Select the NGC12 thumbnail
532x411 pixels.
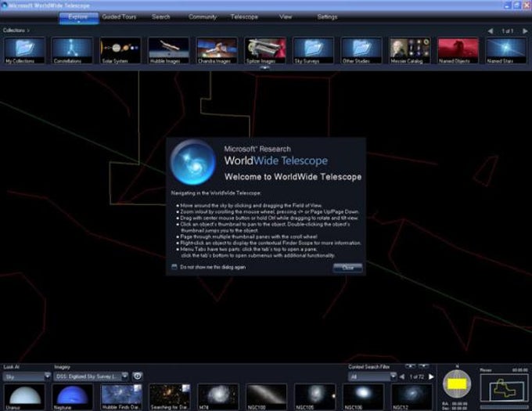coord(412,397)
